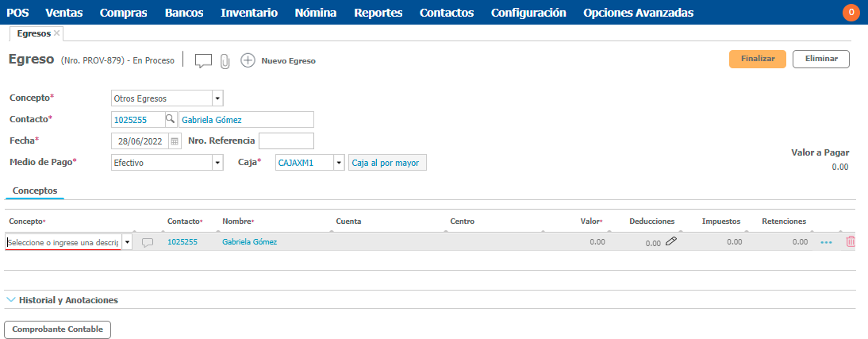The height and width of the screenshot is (339, 868).
Task: Open the Caja CAJAXM1 dropdown
Action: (339, 163)
